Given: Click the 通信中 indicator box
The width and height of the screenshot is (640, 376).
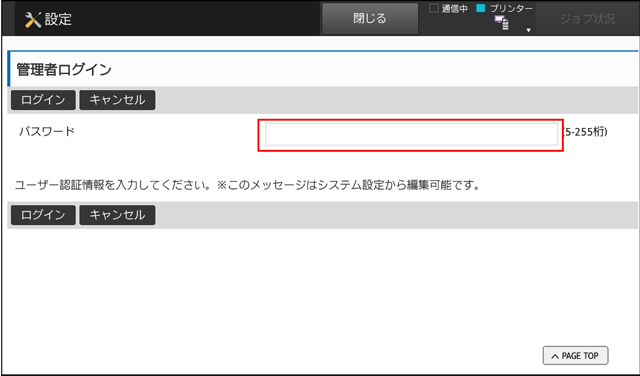Looking at the screenshot, I should pos(434,8).
